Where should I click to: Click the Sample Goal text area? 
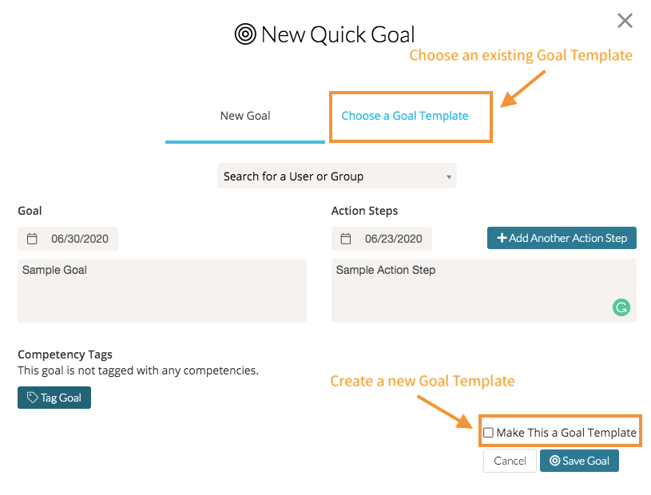point(162,290)
